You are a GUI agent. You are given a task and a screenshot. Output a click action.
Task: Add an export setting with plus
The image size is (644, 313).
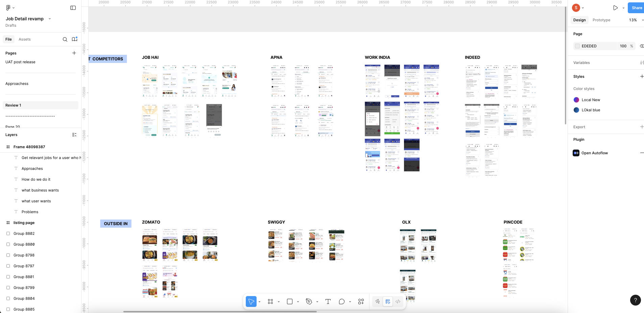coord(642,127)
